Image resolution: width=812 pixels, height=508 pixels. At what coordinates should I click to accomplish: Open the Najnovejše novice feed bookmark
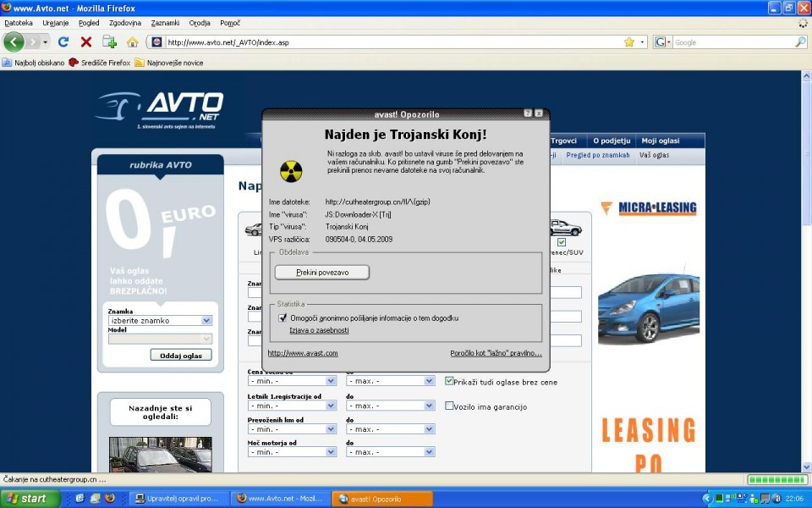pos(169,63)
